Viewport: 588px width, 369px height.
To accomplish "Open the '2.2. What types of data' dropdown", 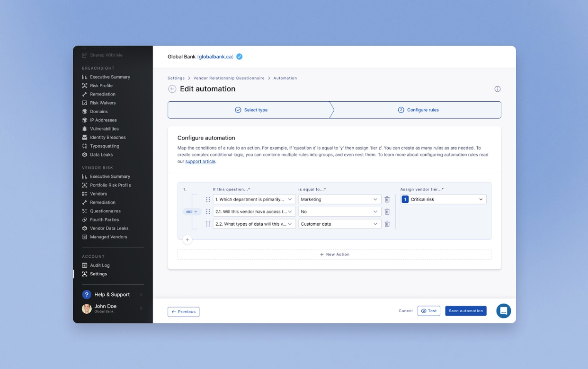I will point(254,224).
